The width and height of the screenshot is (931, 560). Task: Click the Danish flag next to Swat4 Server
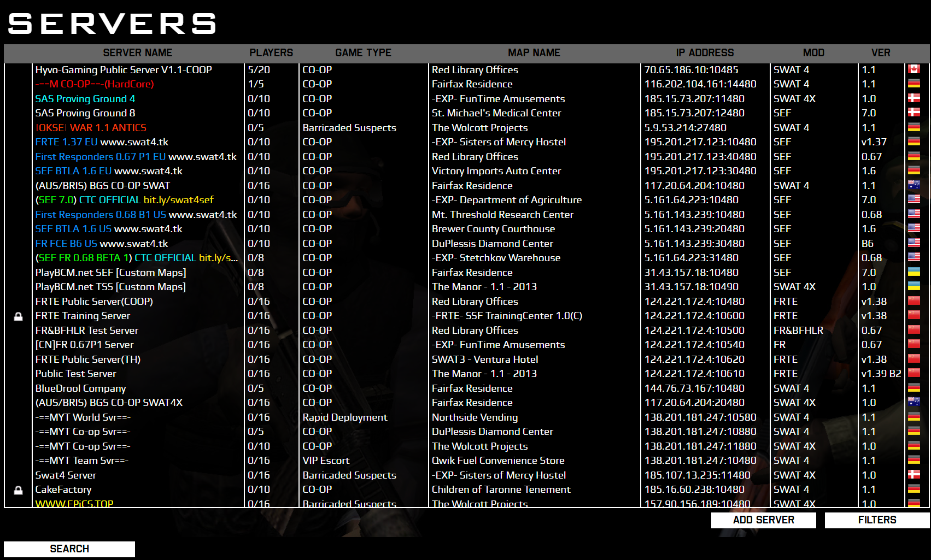click(914, 475)
